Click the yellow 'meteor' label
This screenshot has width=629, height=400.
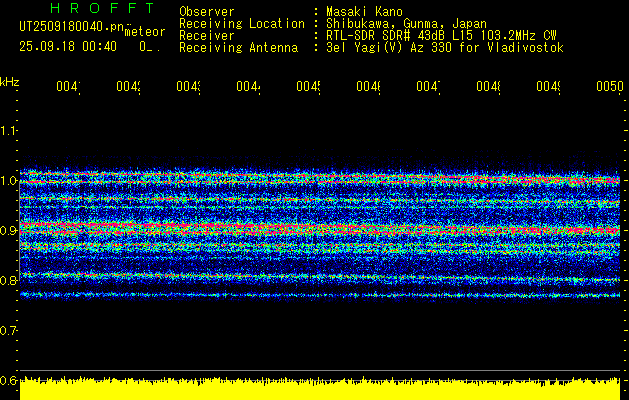[x=144, y=32]
